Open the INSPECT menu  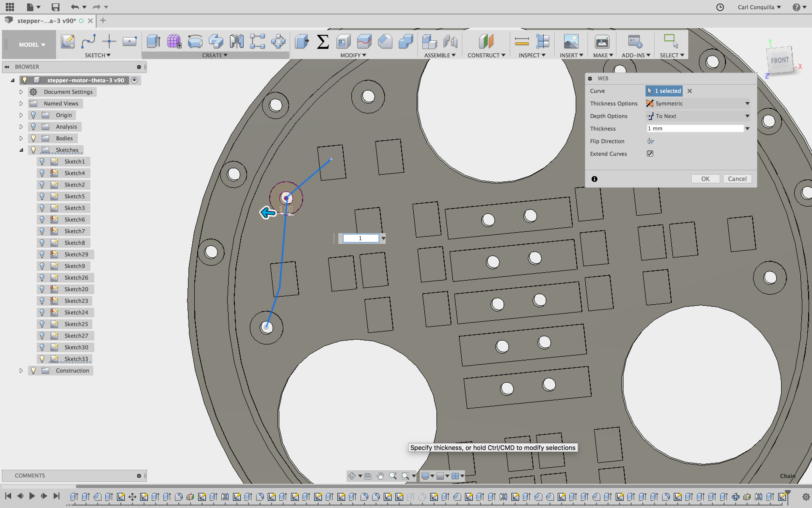click(532, 55)
